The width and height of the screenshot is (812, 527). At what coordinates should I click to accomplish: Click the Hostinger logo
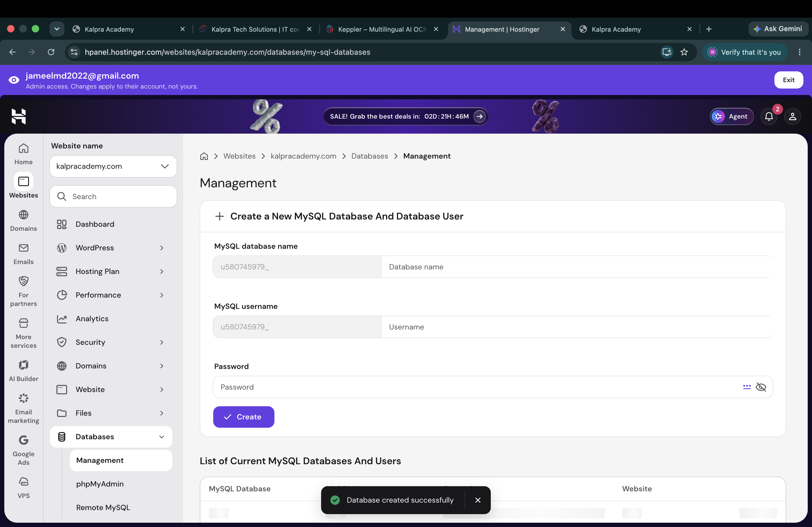click(x=19, y=116)
